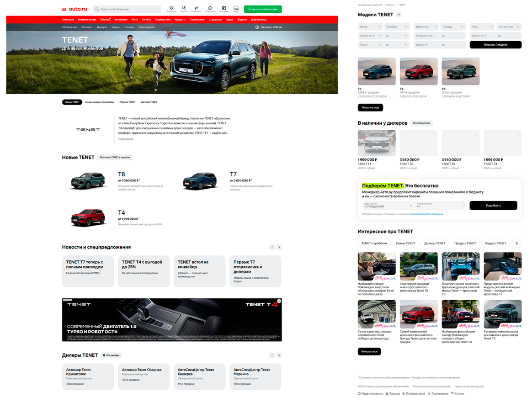Open the hamburger menu beside auto.ru logo
The image size is (532, 397).
(64, 9)
